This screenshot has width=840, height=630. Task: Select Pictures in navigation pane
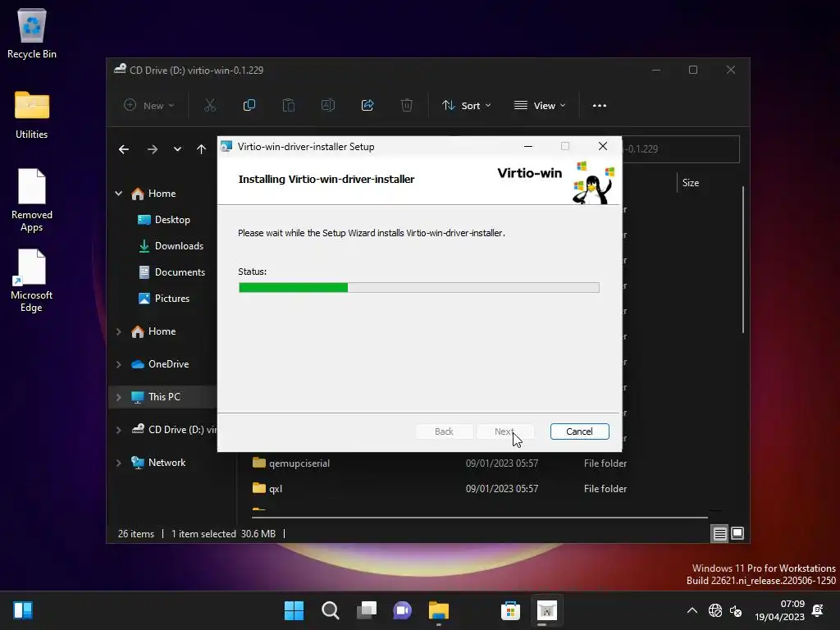click(x=163, y=299)
